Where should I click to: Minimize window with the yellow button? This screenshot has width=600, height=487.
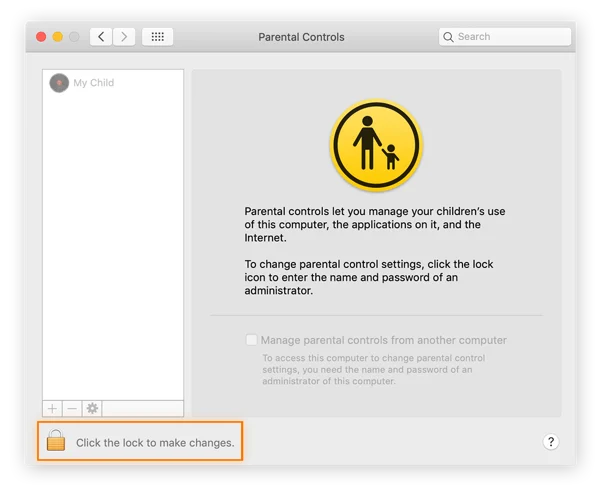click(x=58, y=37)
